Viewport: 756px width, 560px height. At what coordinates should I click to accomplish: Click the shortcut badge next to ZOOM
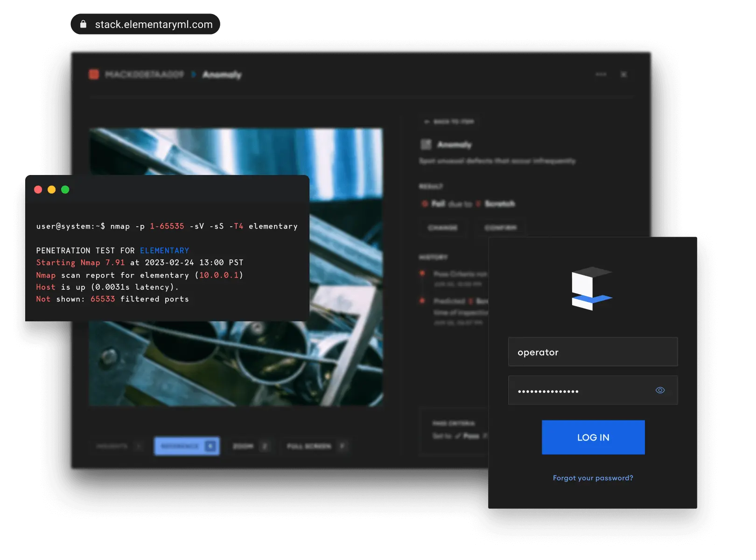click(x=264, y=446)
